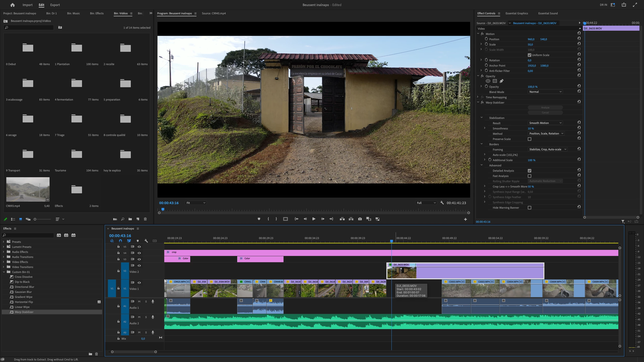Switch to the Export tab
644x362 pixels.
[x=55, y=5]
